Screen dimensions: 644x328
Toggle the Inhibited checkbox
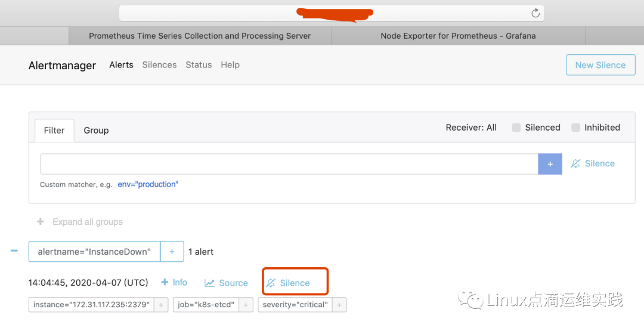pos(576,128)
